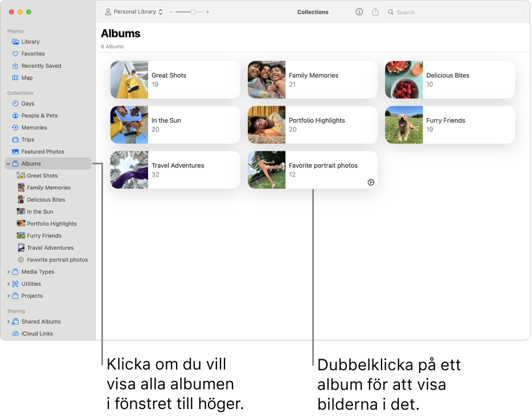Click the Collections title in the toolbar
Image resolution: width=532 pixels, height=417 pixels.
[x=313, y=12]
